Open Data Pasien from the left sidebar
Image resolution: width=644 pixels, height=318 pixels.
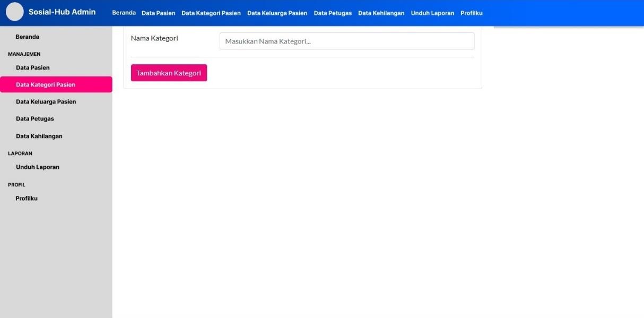click(x=33, y=68)
